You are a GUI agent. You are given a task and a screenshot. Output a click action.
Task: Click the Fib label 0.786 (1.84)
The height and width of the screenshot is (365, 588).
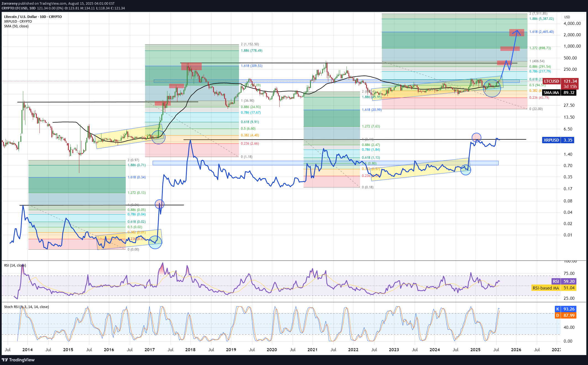pos(371,150)
